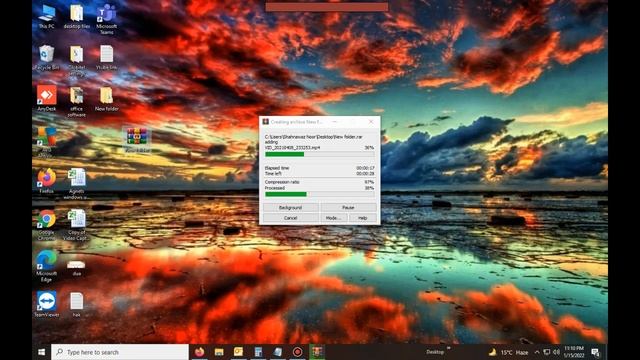640x360 pixels.
Task: Click the Help button in WinRAR dialog
Action: 362,218
